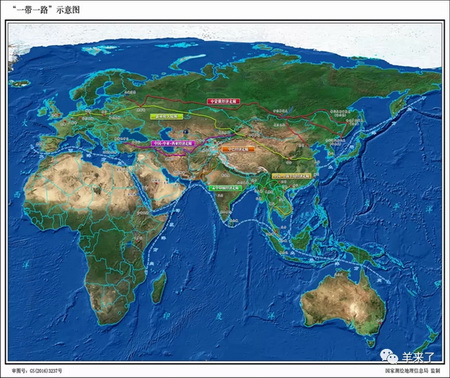
Task: Click the map title “一带一路”示意图
Action: point(46,10)
